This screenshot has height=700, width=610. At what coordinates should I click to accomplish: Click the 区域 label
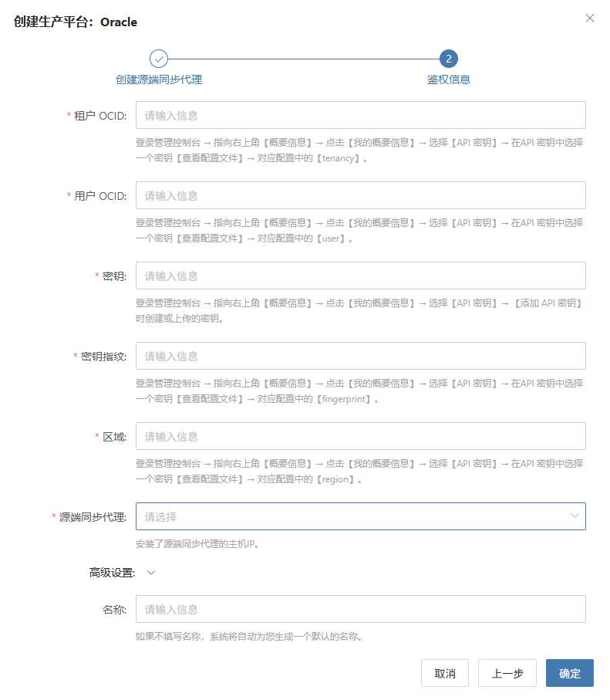click(x=115, y=437)
